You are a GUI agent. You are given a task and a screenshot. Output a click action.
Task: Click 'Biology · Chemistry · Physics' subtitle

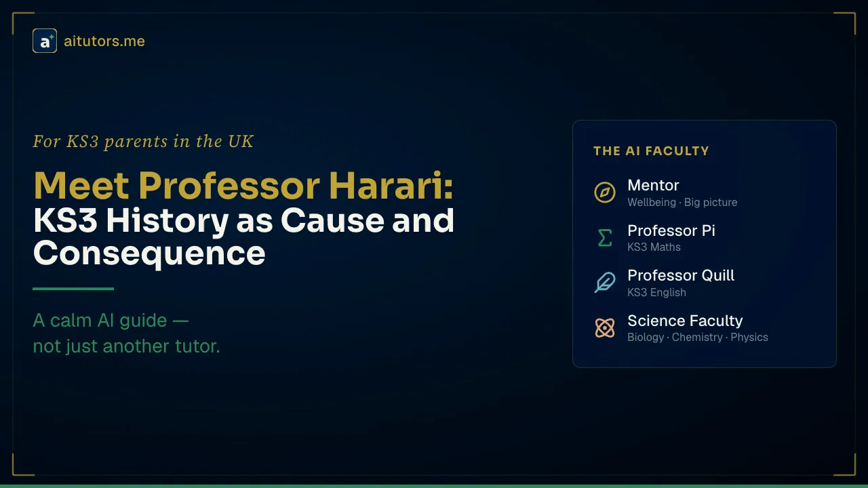coord(698,337)
